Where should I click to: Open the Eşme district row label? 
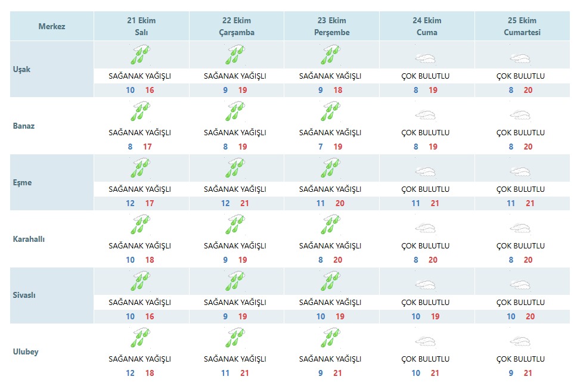point(23,182)
